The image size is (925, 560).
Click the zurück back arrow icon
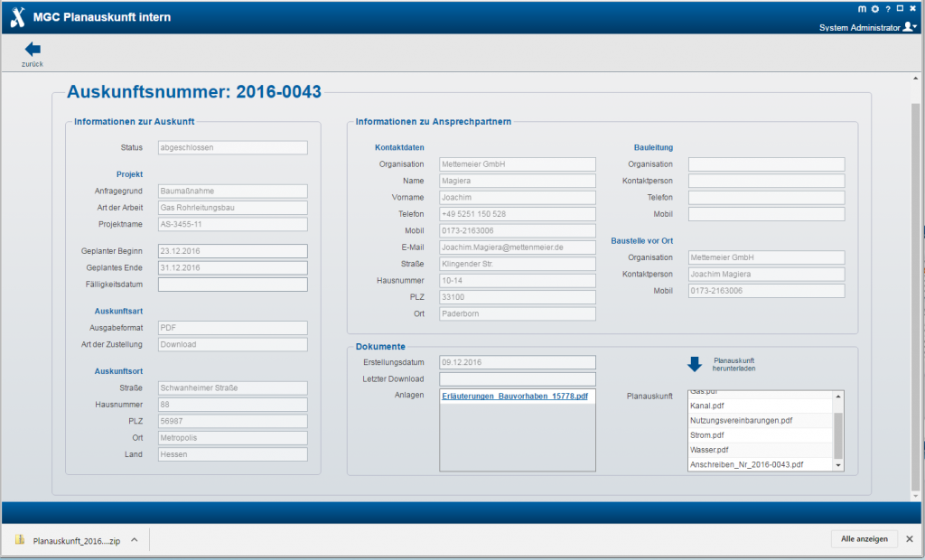(33, 50)
